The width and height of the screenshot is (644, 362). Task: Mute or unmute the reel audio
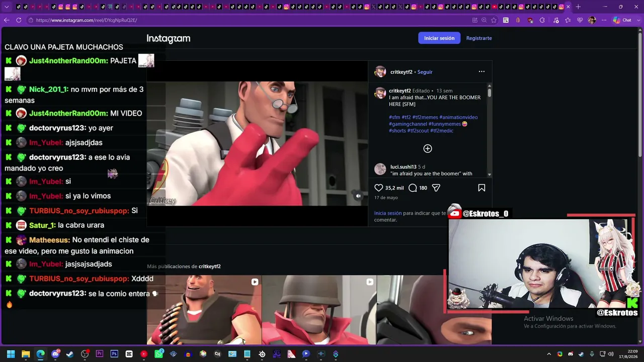[358, 196]
